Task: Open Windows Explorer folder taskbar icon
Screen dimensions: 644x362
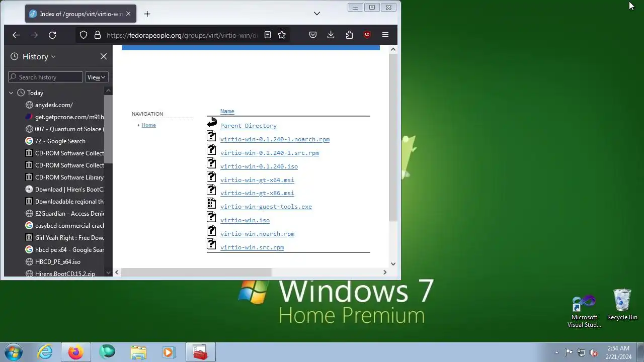Action: [138, 352]
